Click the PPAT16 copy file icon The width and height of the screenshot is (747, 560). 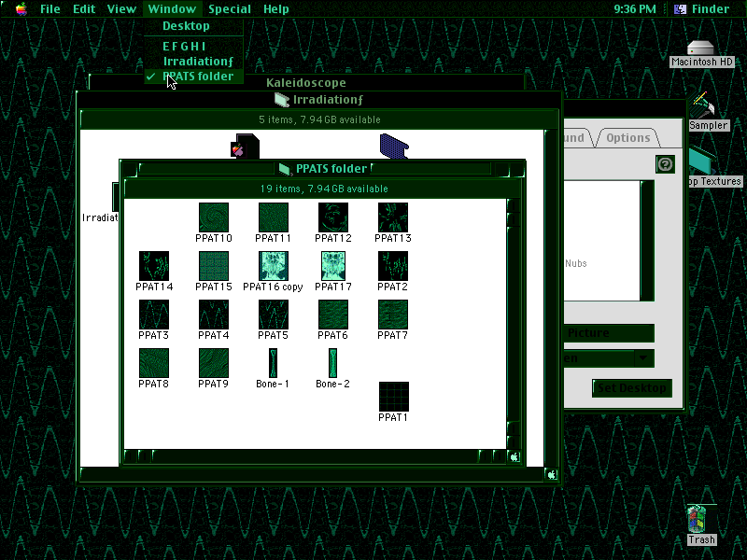point(273,266)
